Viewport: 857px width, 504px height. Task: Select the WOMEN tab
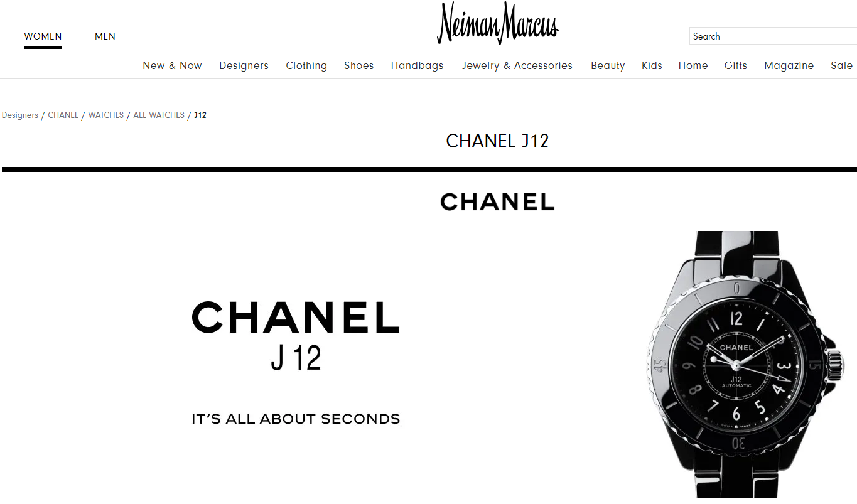click(x=43, y=36)
